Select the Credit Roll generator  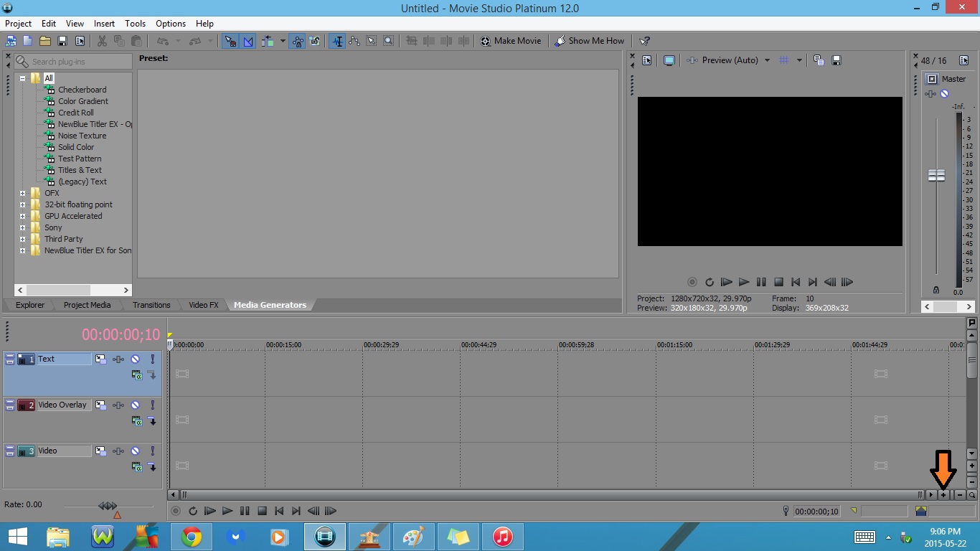[75, 113]
